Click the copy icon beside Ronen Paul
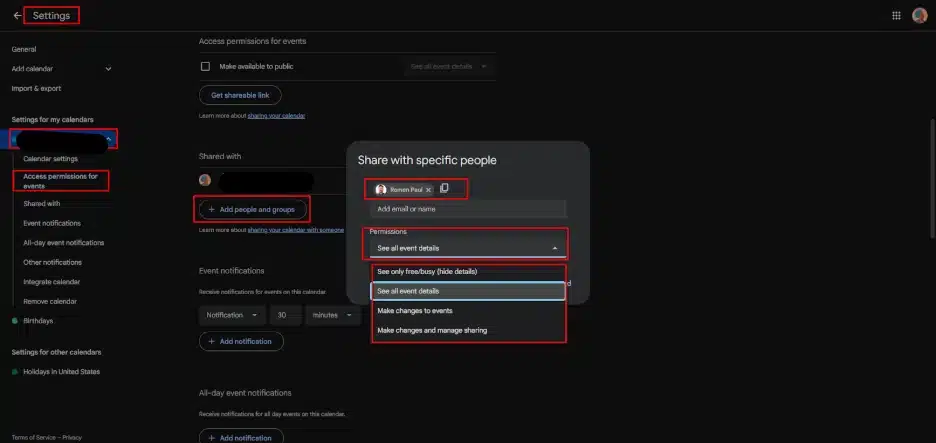936x443 pixels. [x=445, y=188]
